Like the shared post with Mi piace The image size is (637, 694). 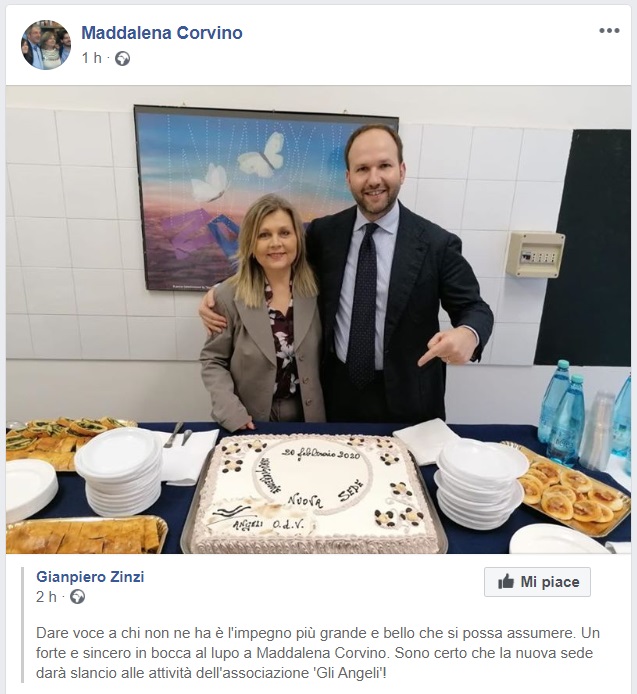(537, 582)
